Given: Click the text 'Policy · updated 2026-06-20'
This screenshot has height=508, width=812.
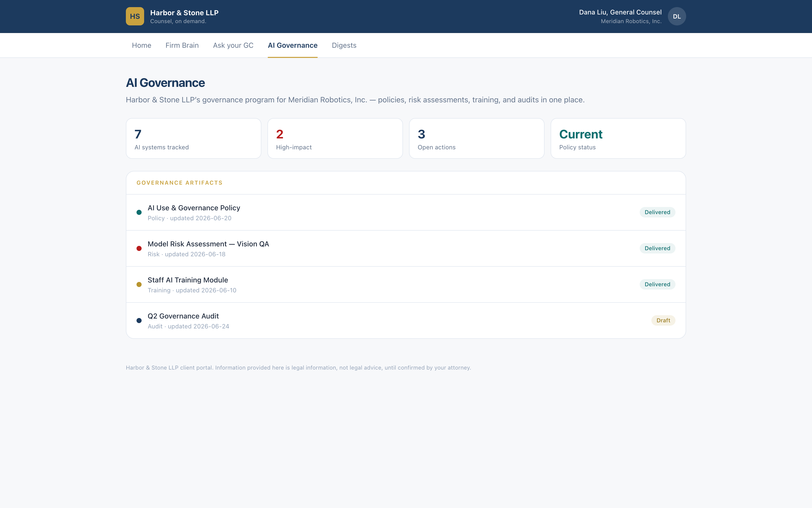Looking at the screenshot, I should [190, 218].
